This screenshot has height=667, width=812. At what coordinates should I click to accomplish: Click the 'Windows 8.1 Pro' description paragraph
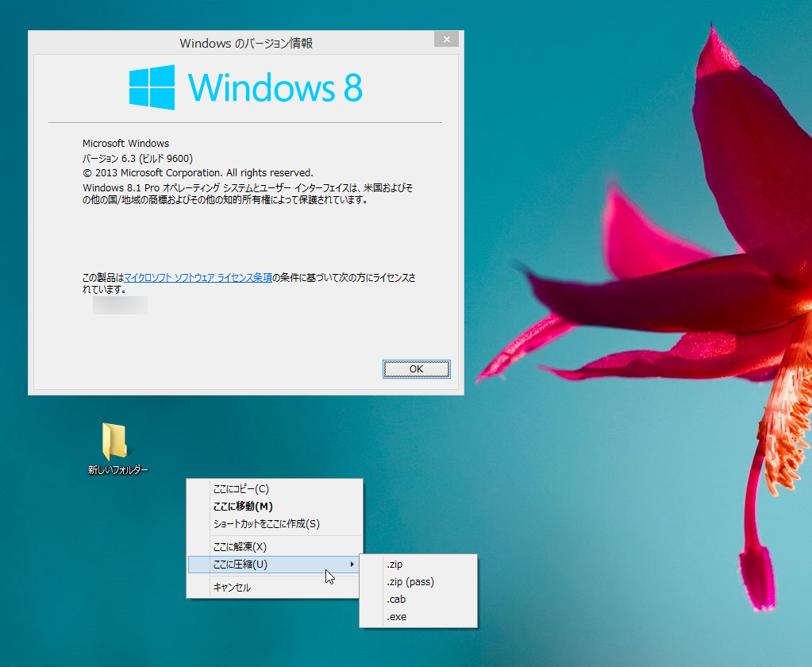248,194
